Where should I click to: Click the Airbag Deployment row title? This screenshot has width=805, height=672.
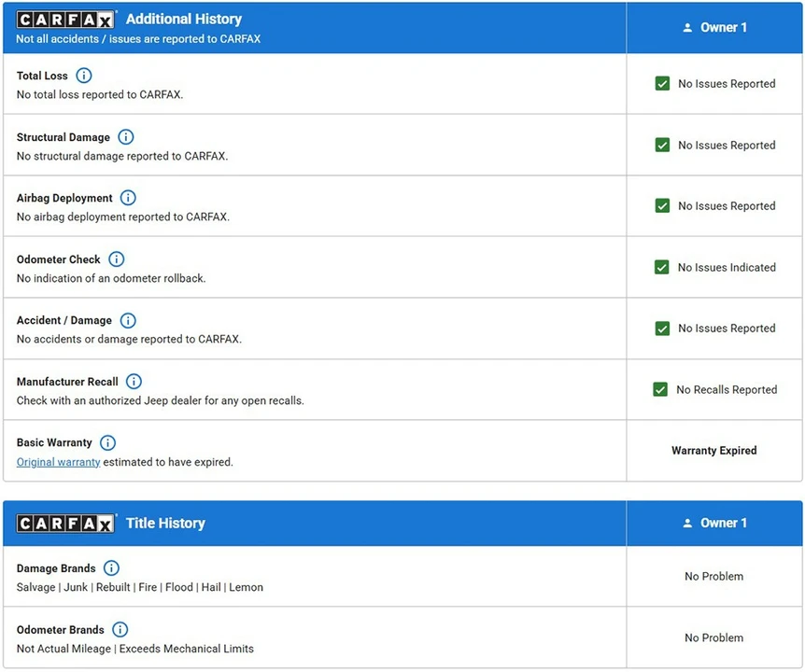click(64, 199)
